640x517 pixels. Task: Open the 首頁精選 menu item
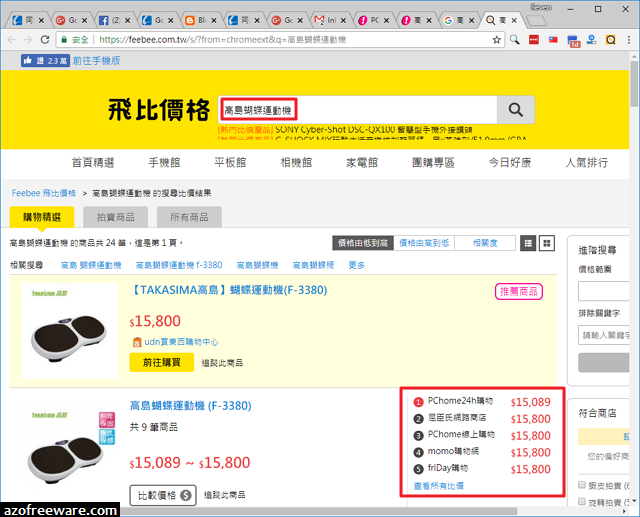[93, 163]
